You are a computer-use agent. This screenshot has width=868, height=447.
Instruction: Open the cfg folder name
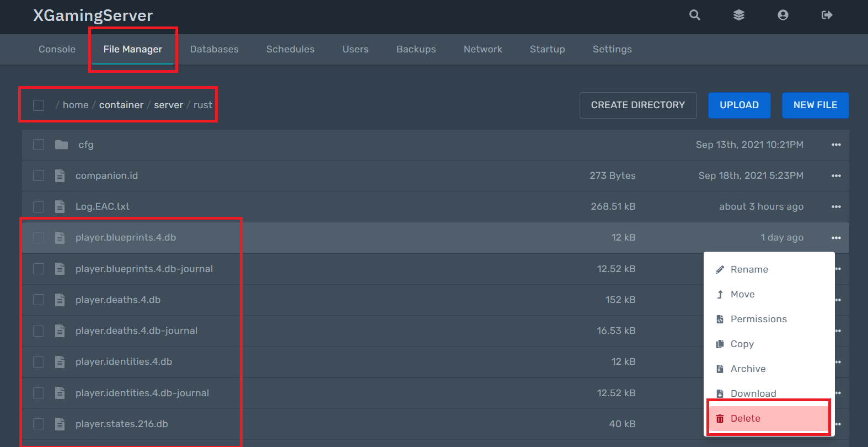pos(86,145)
